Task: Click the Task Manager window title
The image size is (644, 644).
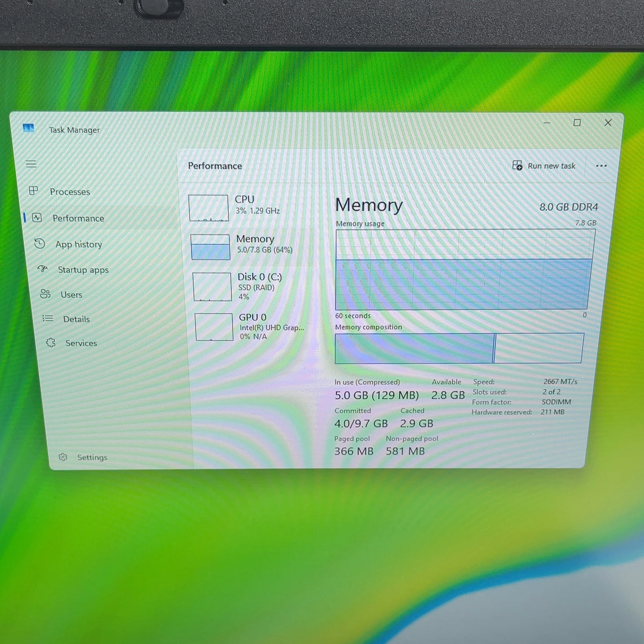Action: pos(75,130)
